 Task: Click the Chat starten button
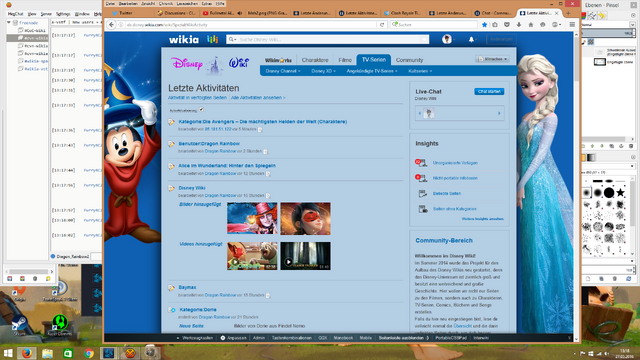pos(489,91)
